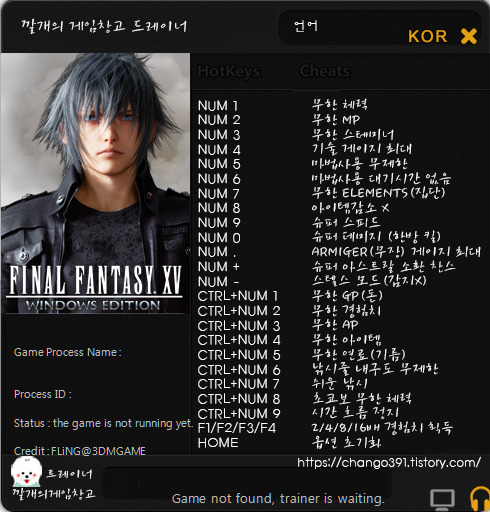
Task: Click the yellow headphones icon
Action: tap(480, 499)
